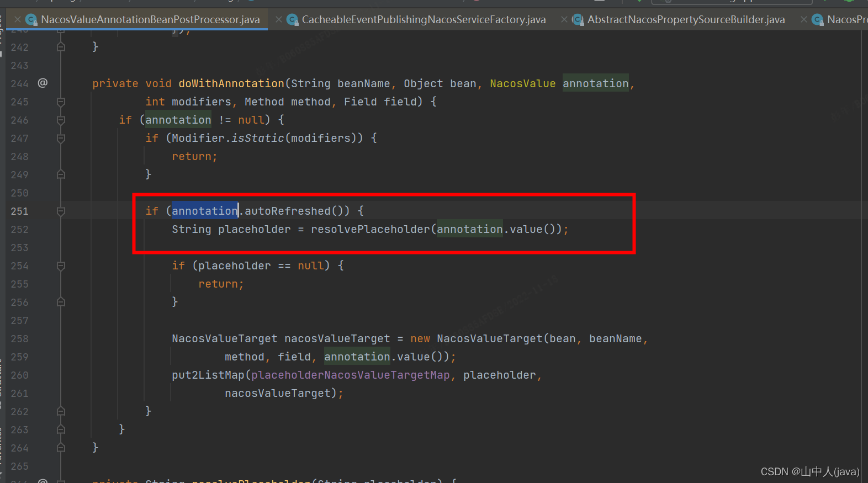Viewport: 868px width, 483px height.
Task: Click fold end marker at line 242
Action: coord(61,47)
